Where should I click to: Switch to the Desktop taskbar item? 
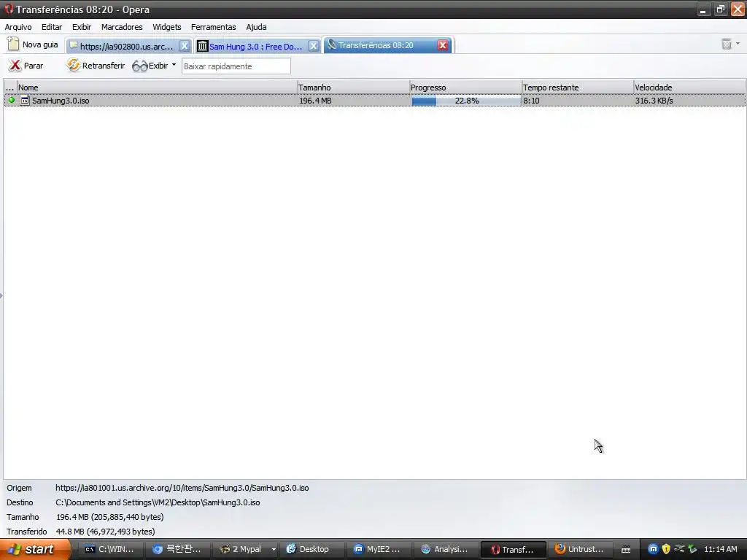[311, 549]
